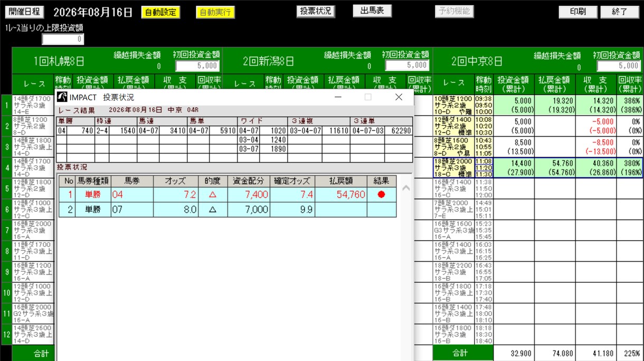Click the 3連単 payout 62290 cell

coord(399,130)
